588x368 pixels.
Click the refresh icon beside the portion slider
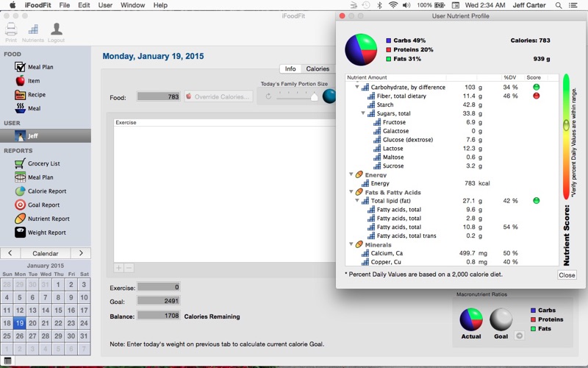268,96
